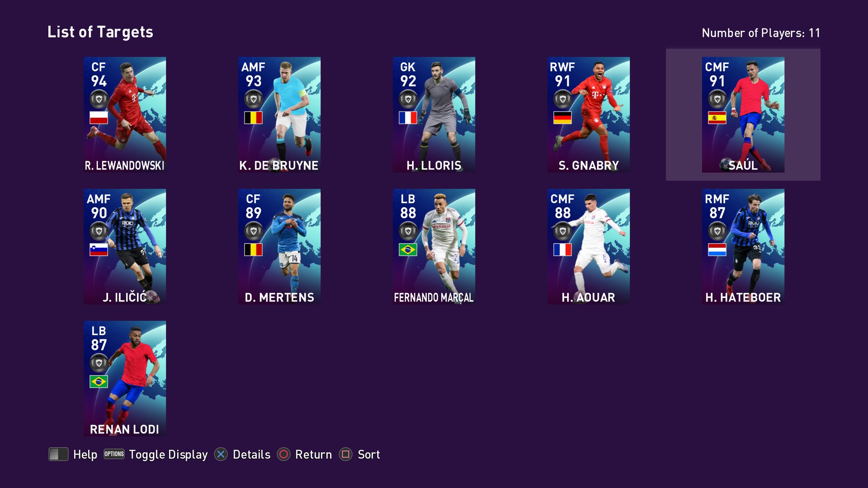
Task: Click the Spain flag on Saúl card
Action: [717, 118]
